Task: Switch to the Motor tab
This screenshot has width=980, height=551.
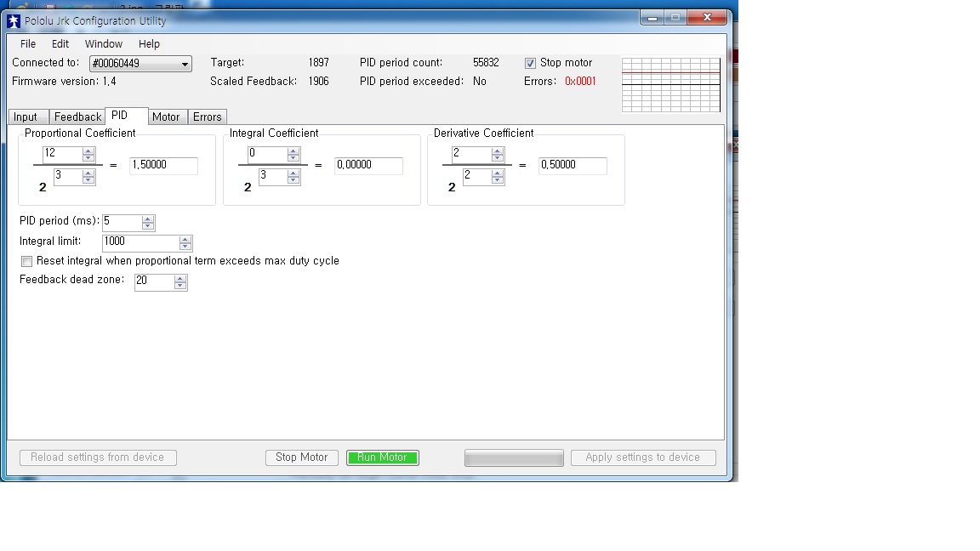Action: [166, 116]
